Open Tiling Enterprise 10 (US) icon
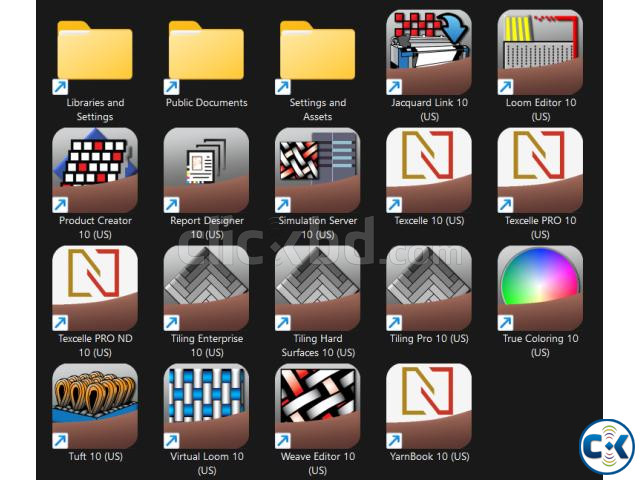Image resolution: width=640 pixels, height=480 pixels. pyautogui.click(x=206, y=288)
